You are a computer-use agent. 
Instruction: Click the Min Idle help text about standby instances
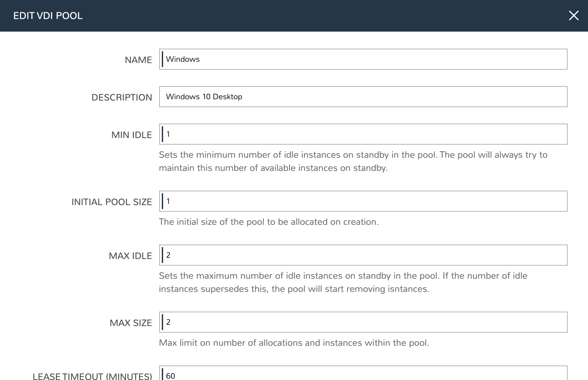point(353,161)
